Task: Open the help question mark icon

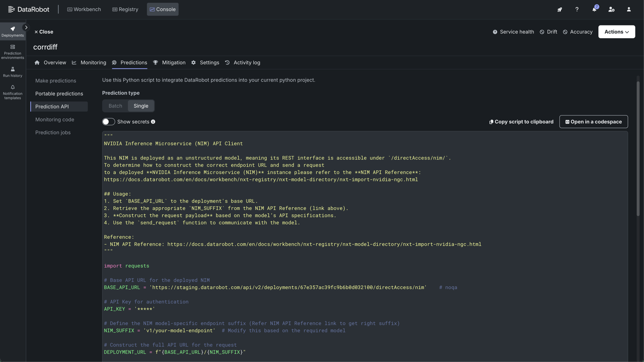Action: coord(577,10)
